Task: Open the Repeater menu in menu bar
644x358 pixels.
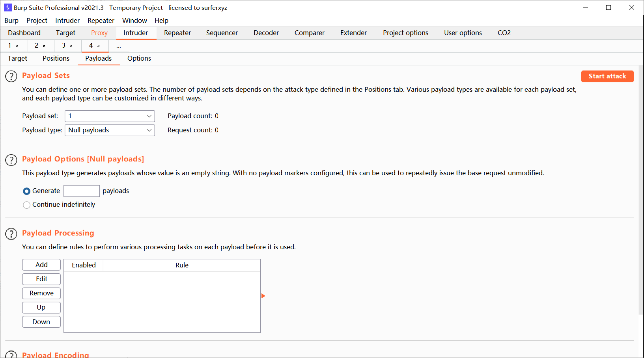Action: click(101, 20)
